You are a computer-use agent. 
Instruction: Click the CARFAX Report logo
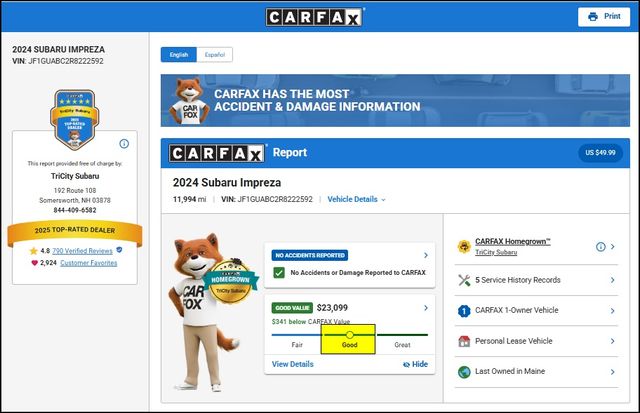coord(216,153)
